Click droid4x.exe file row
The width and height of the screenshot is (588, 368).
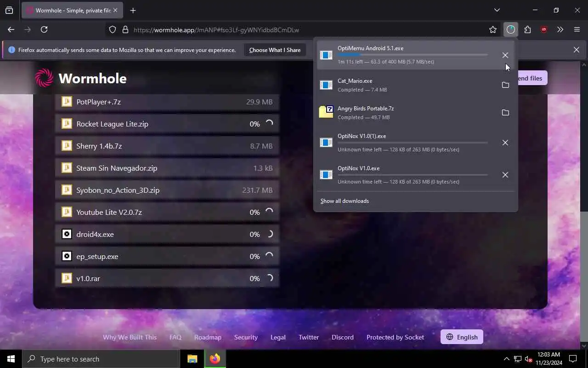pos(167,234)
